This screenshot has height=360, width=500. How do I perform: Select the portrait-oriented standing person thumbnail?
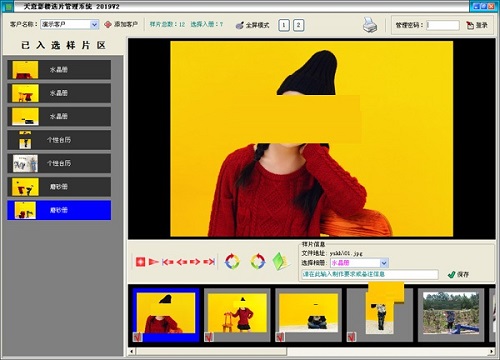coord(380,315)
